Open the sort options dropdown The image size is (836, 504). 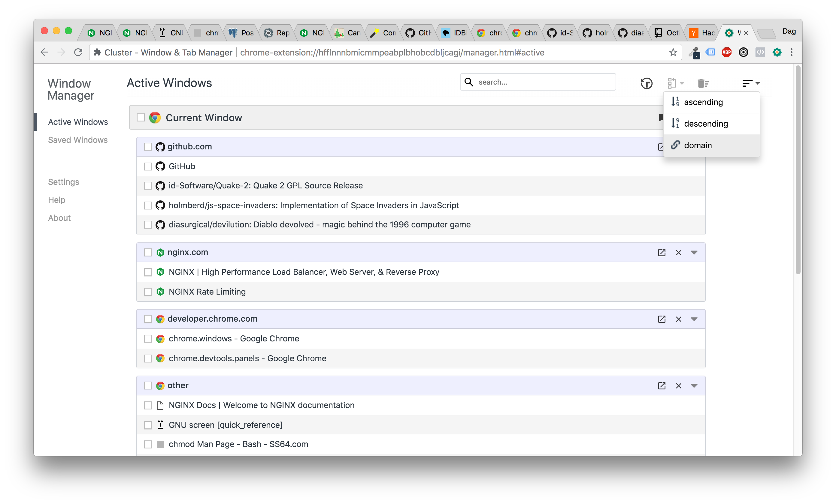tap(750, 83)
